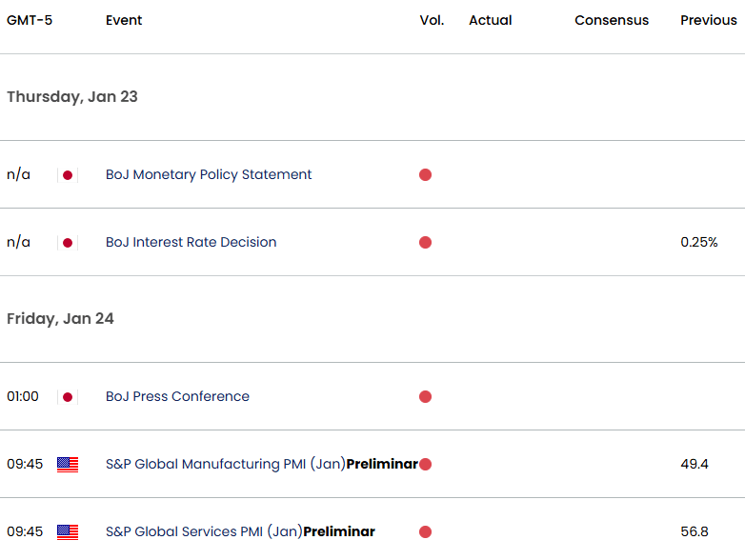This screenshot has height=560, width=745.
Task: Open the BoJ Press Conference event
Action: coord(177,396)
